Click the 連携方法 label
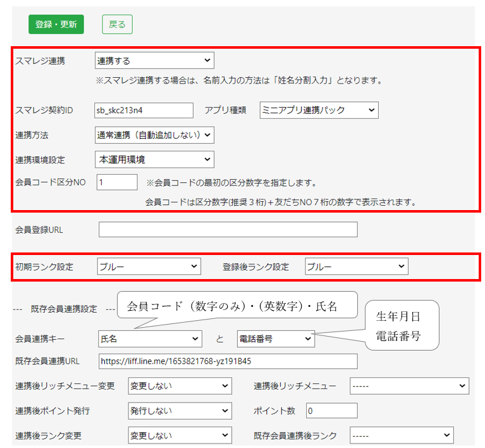Viewport: 485px width, 448px height. pyautogui.click(x=32, y=135)
